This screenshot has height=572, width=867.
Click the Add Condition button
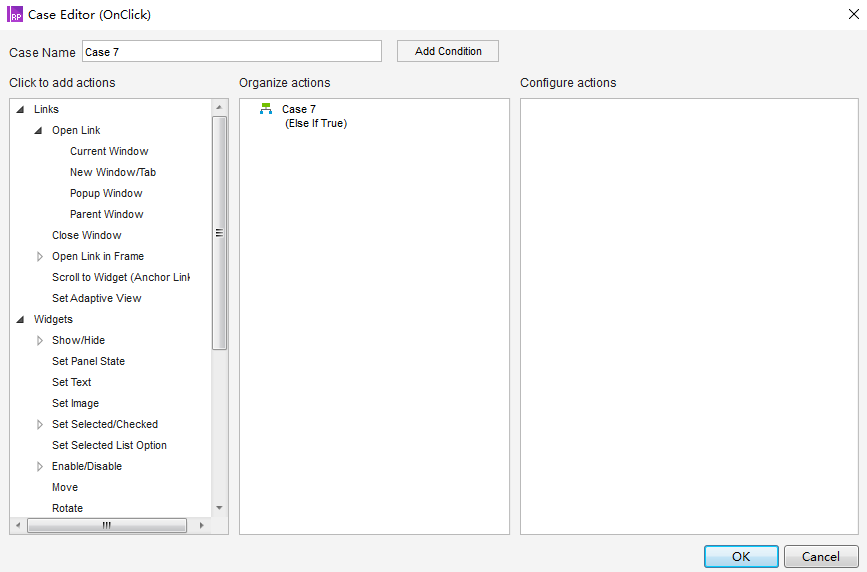pos(448,51)
